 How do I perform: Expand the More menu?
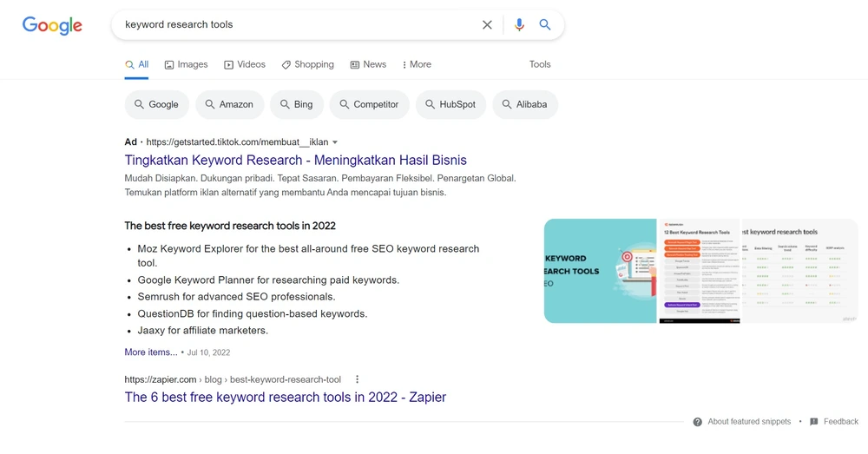[x=417, y=65]
